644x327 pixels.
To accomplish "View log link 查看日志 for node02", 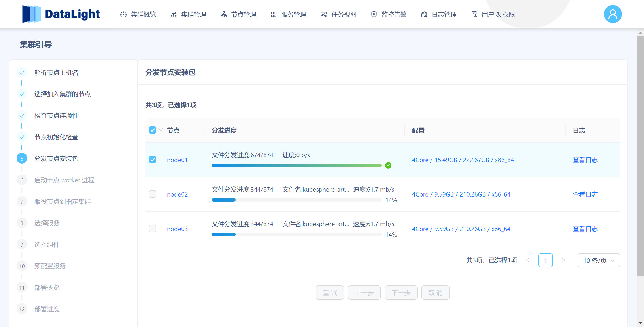I will pos(585,194).
